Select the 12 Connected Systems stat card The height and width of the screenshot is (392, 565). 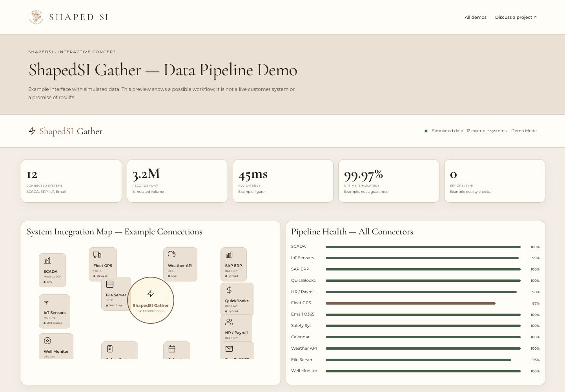[x=71, y=181]
